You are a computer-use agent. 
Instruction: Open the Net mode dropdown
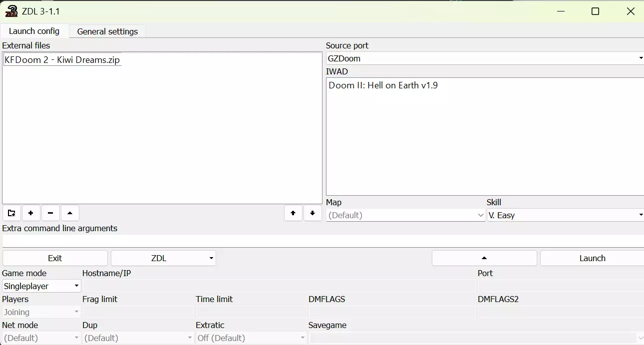click(41, 338)
